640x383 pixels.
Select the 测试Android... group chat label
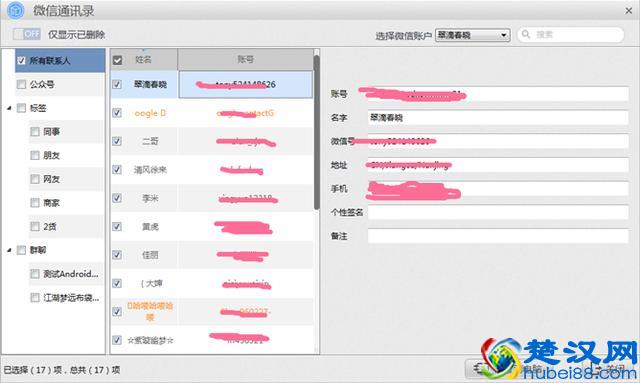[71, 274]
